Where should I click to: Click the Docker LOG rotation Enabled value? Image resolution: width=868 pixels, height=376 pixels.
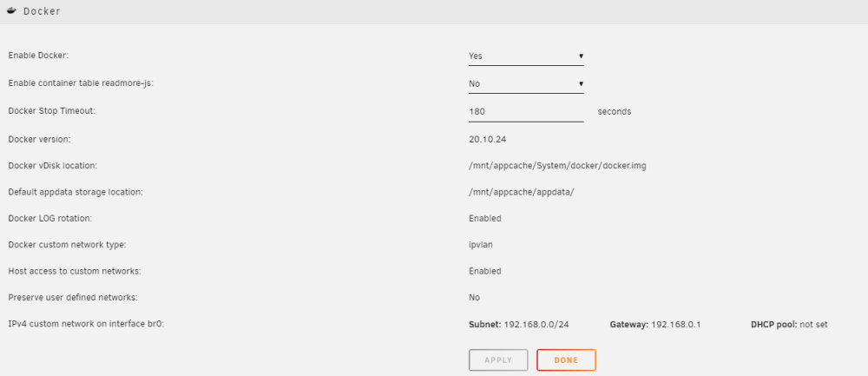pos(485,218)
